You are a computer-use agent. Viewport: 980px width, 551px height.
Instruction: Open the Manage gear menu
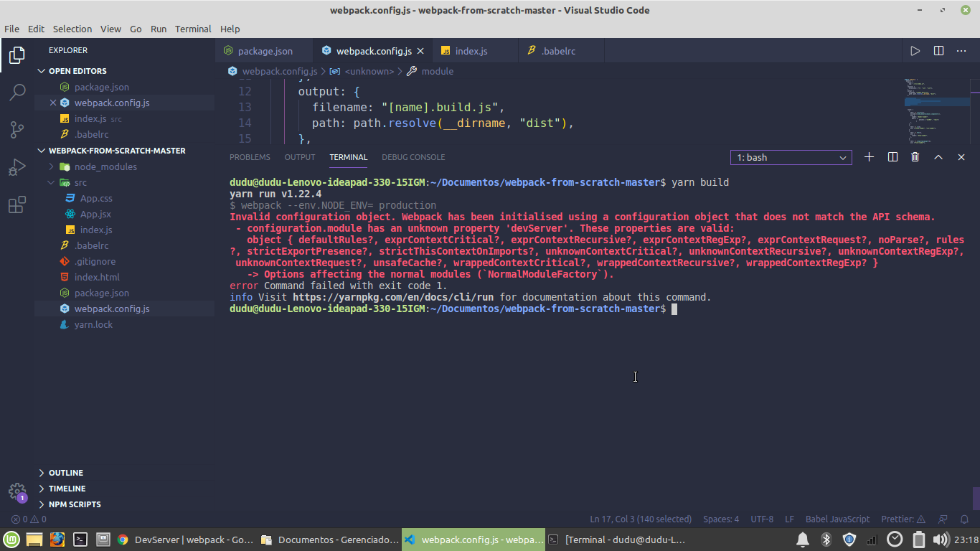click(x=17, y=491)
